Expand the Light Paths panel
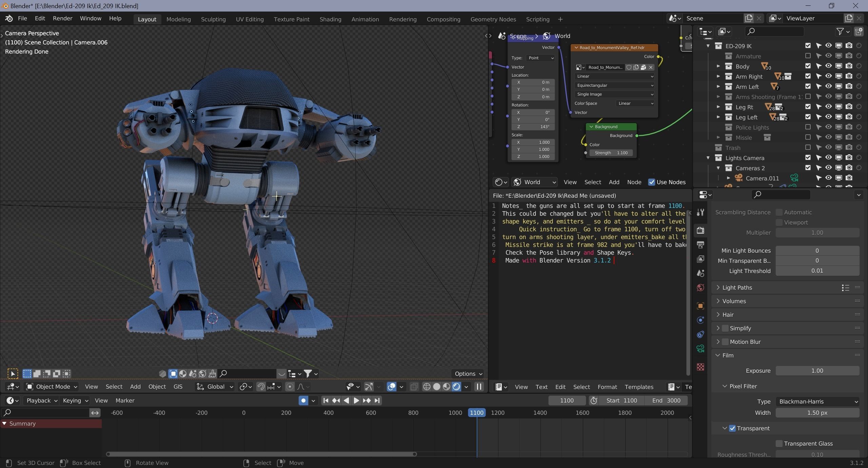The width and height of the screenshot is (868, 468). coord(718,288)
